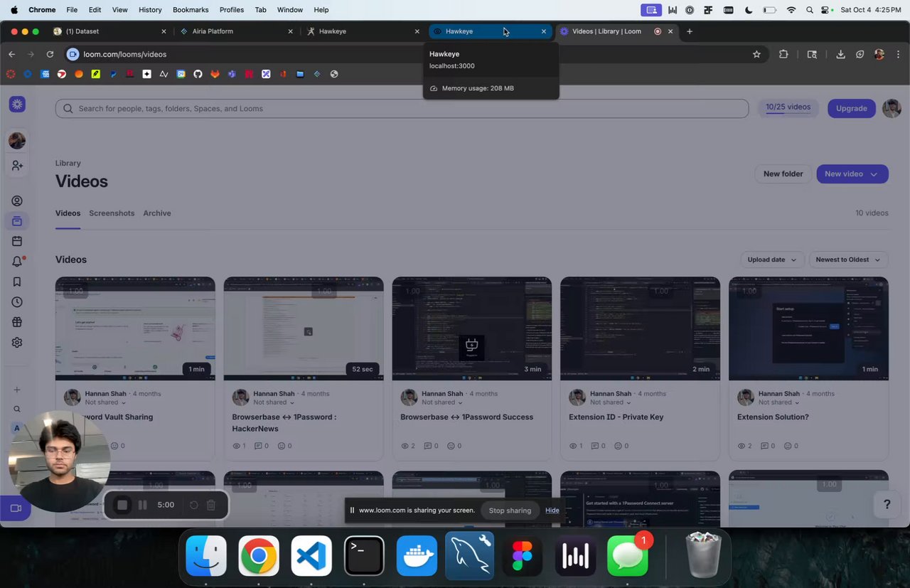910x588 pixels.
Task: Open the clock History icon in sidebar
Action: (x=17, y=302)
